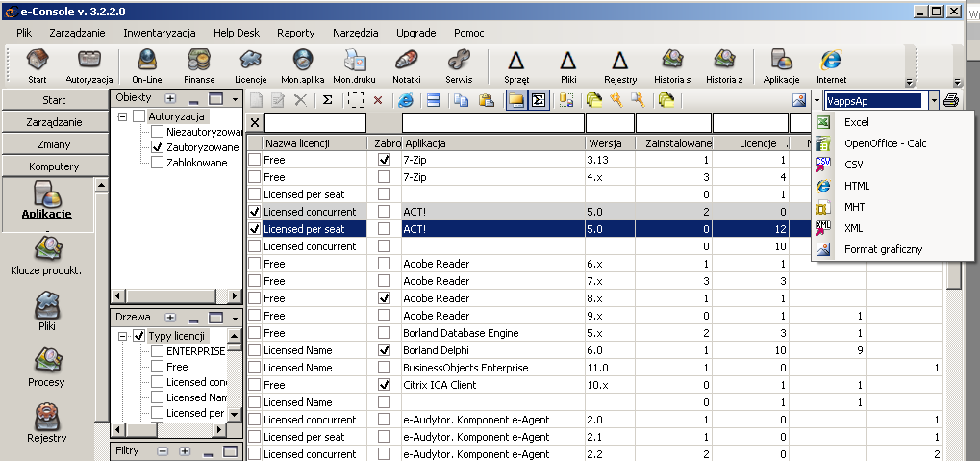Toggle Zabro checkbox for Borland Delphi row
Image resolution: width=980 pixels, height=461 pixels.
pos(384,350)
